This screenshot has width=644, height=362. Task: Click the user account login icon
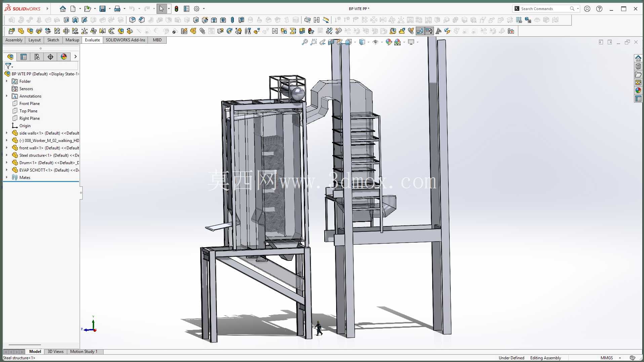point(587,9)
